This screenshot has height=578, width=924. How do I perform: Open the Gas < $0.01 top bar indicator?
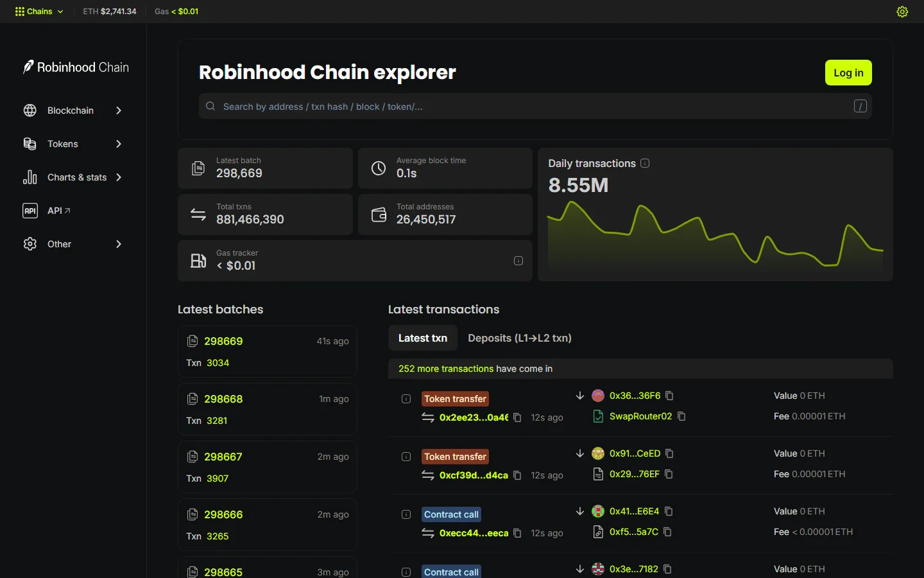click(x=176, y=12)
